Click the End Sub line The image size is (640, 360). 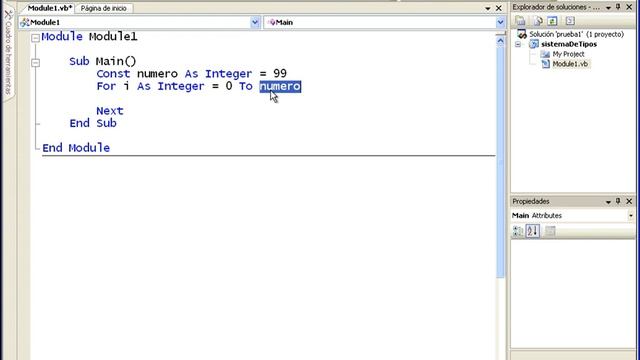click(93, 123)
